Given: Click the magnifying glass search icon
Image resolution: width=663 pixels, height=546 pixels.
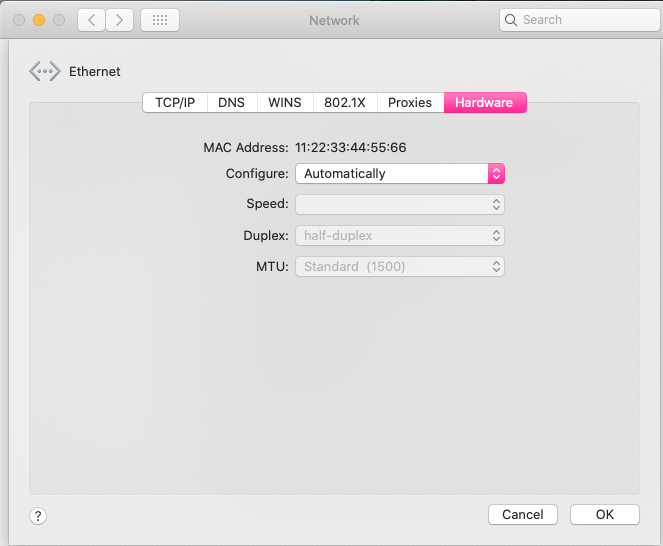Looking at the screenshot, I should click(x=511, y=20).
